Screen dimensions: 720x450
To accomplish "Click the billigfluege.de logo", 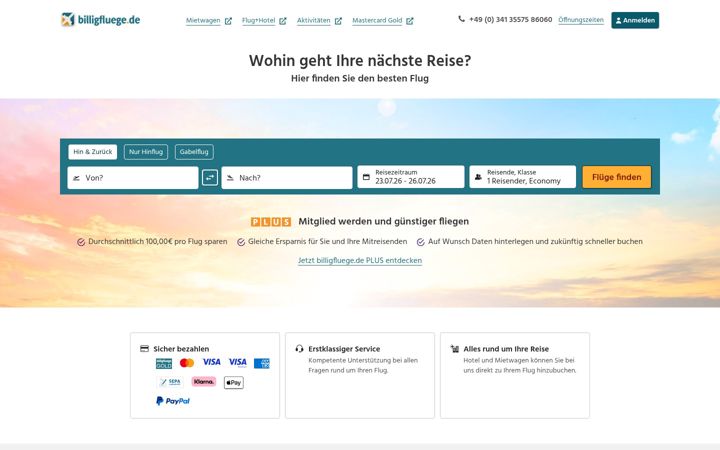I will [101, 20].
